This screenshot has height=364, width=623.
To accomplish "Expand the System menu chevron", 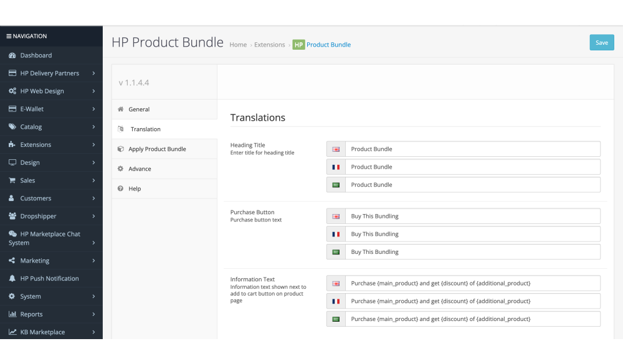I will coord(93,297).
